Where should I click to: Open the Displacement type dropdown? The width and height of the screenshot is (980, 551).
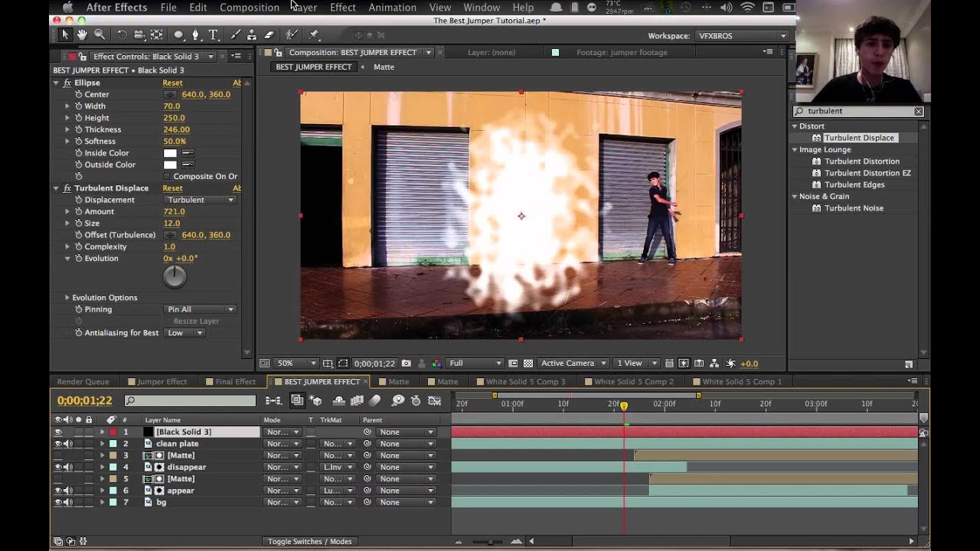click(199, 200)
